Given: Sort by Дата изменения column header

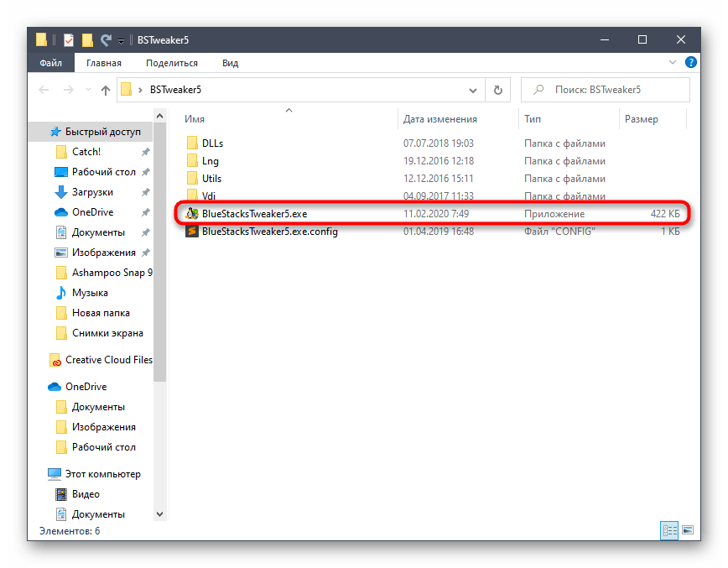Looking at the screenshot, I should 439,119.
